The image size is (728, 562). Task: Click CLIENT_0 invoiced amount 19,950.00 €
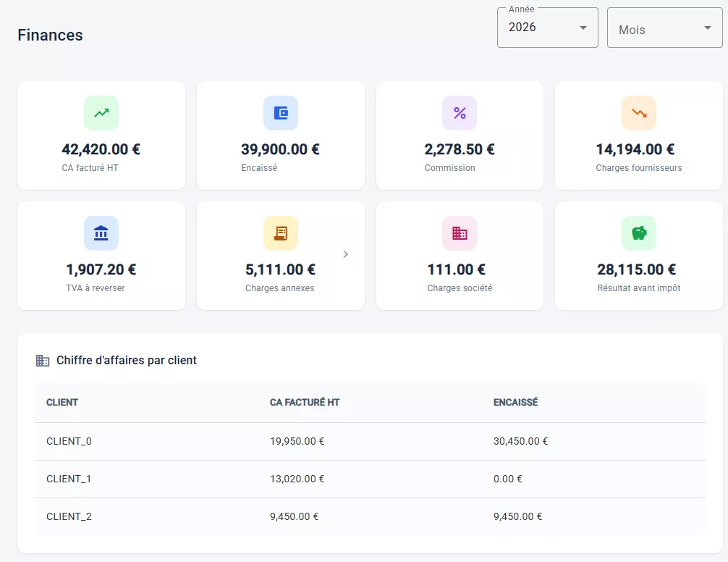(297, 441)
